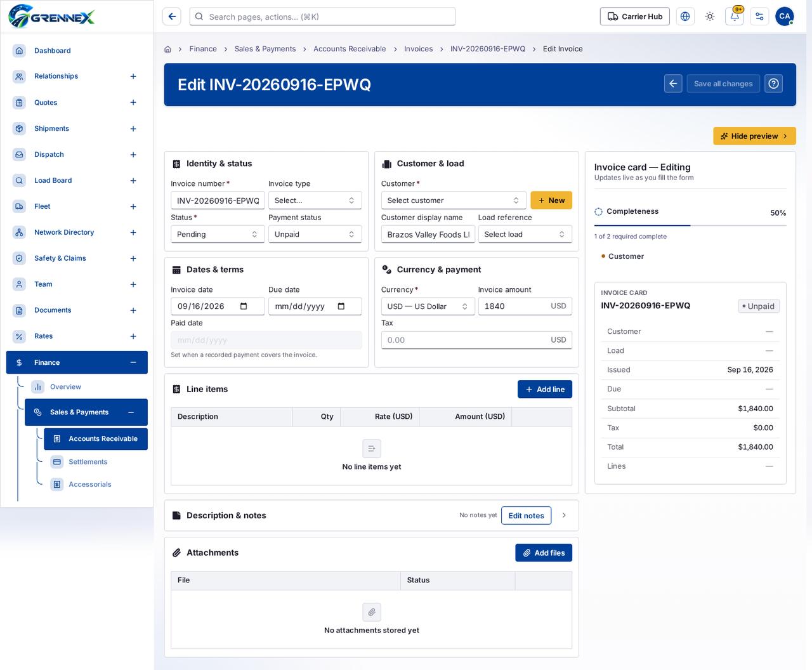Click Add line button
The height and width of the screenshot is (670, 812).
coord(545,390)
